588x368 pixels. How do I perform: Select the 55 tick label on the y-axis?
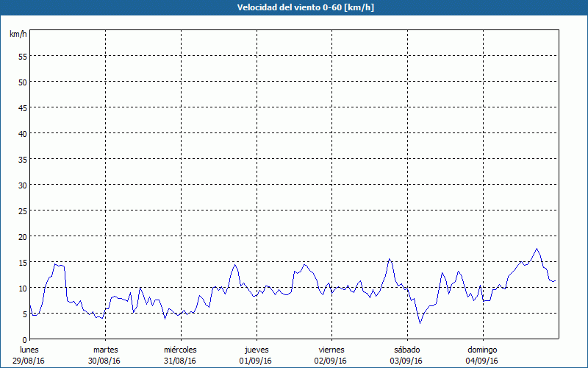click(22, 56)
